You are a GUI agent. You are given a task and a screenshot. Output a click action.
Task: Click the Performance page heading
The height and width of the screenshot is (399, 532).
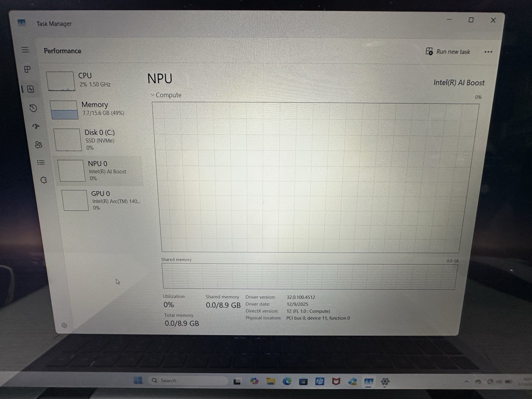click(63, 51)
